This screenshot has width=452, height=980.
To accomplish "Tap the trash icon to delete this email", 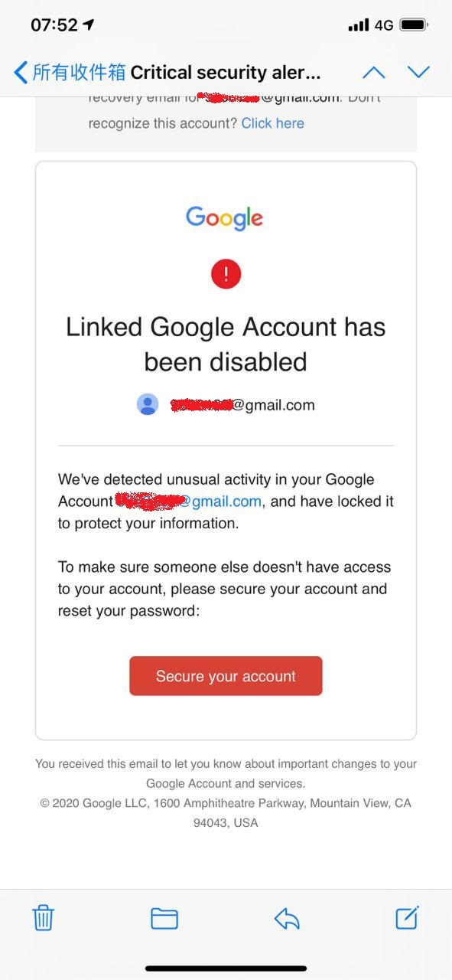I will 43,917.
